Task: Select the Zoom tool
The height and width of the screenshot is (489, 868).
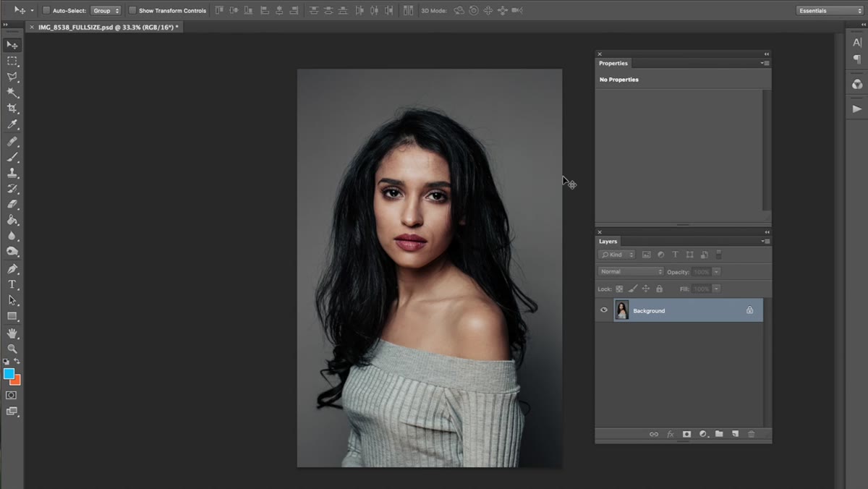Action: point(12,349)
